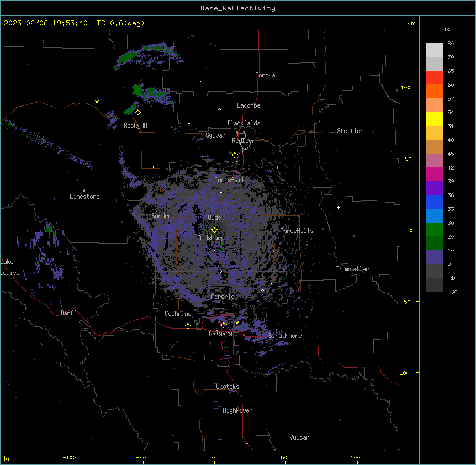Click the Stettler city label
This screenshot has width=476, height=465.
(350, 131)
